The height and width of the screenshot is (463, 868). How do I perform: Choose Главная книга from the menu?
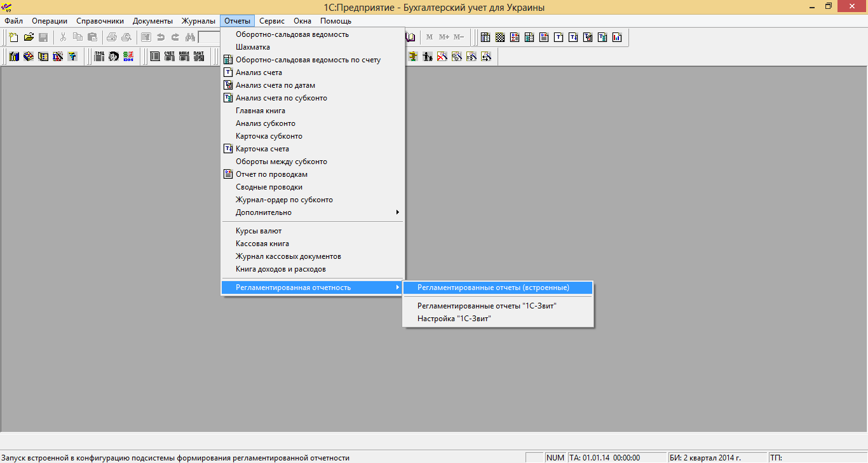coord(260,111)
